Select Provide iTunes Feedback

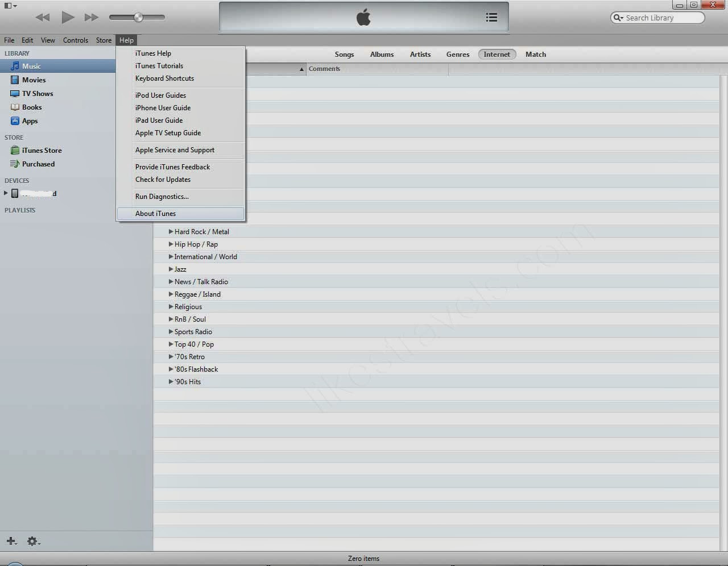pos(181,167)
